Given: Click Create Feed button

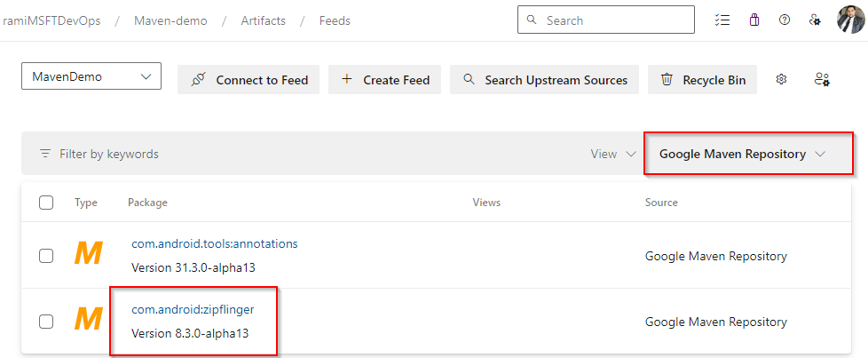Looking at the screenshot, I should (384, 80).
